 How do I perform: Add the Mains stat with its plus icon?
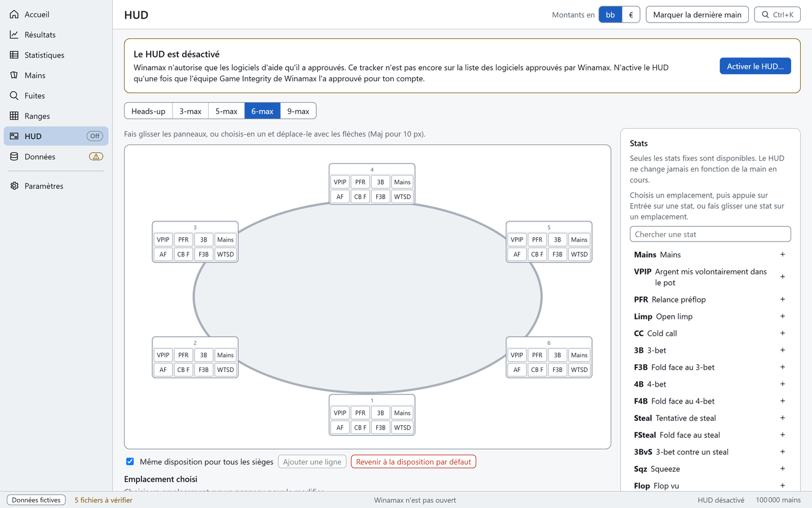tap(783, 255)
